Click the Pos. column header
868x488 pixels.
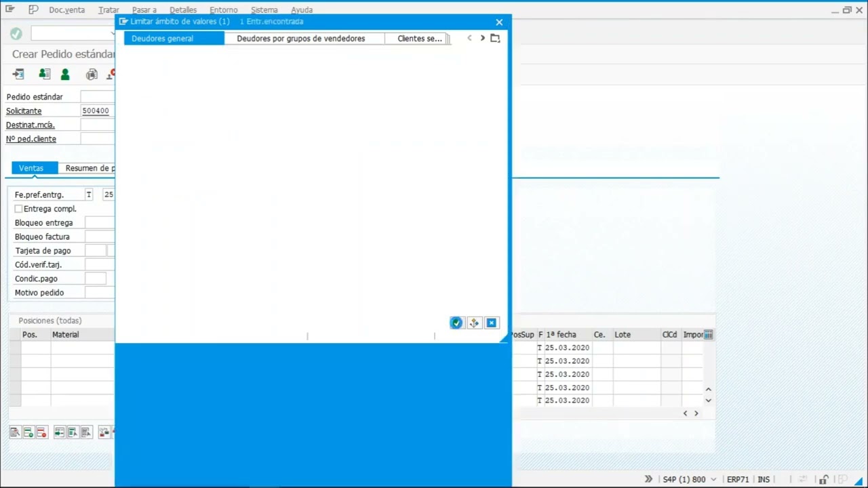pyautogui.click(x=36, y=335)
